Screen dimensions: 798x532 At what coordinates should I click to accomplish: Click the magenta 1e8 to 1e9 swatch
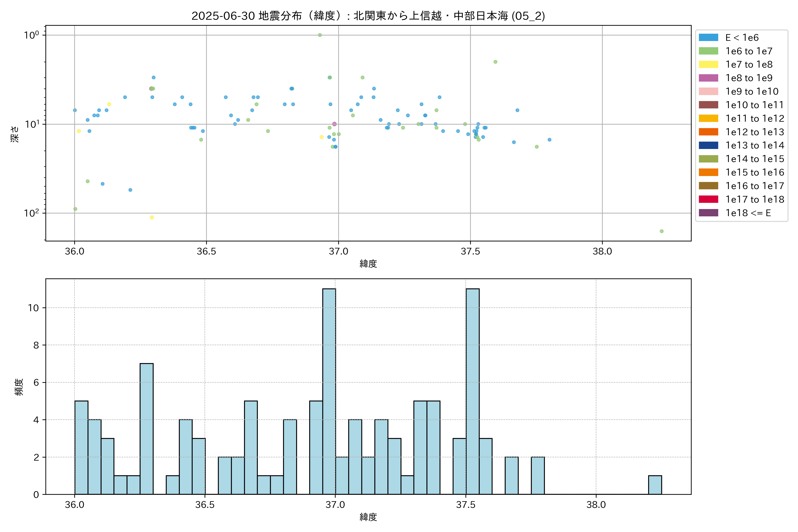click(x=708, y=78)
